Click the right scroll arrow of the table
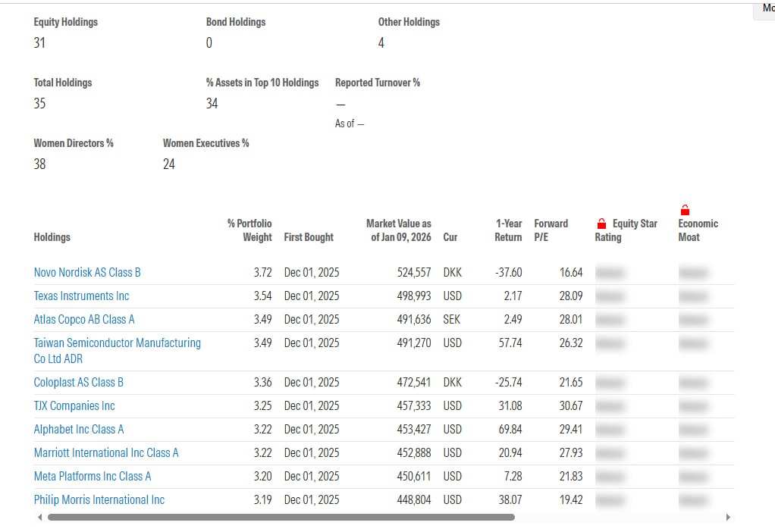 (x=727, y=517)
